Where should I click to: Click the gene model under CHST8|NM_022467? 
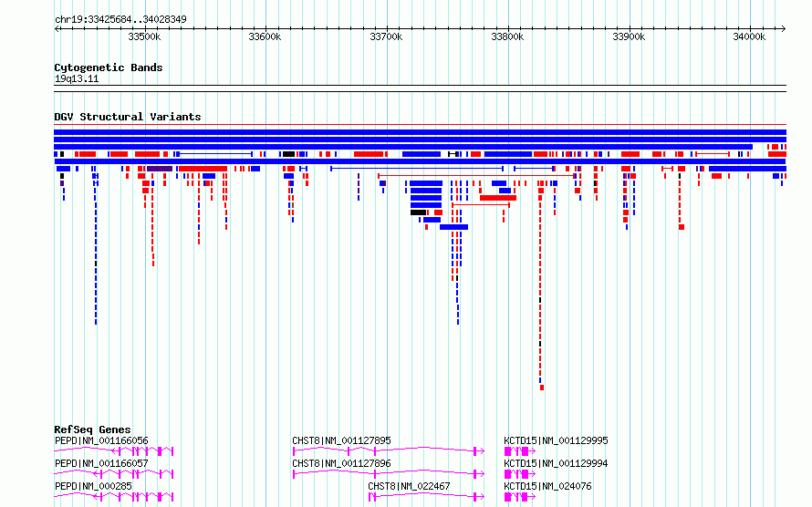tap(426, 497)
